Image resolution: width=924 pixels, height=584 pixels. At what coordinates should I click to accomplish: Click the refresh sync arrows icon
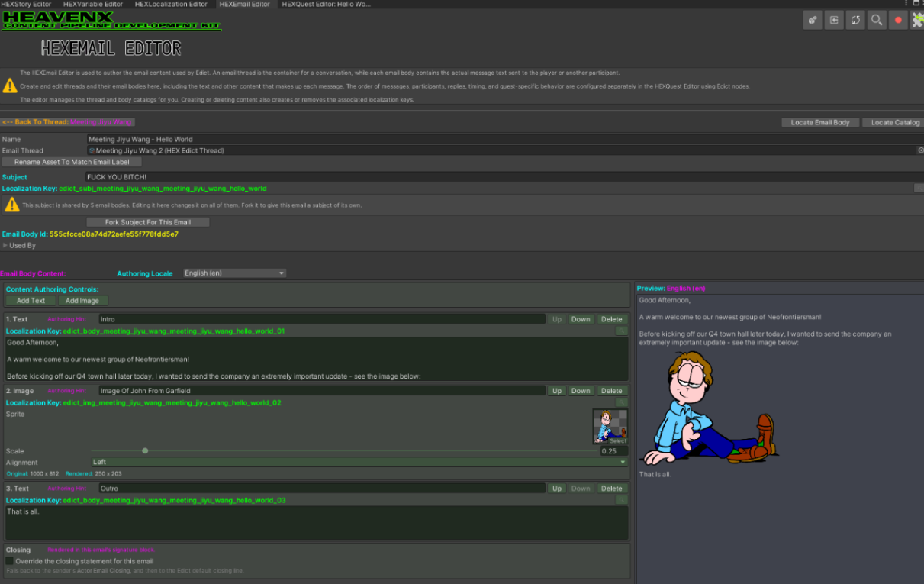(855, 21)
